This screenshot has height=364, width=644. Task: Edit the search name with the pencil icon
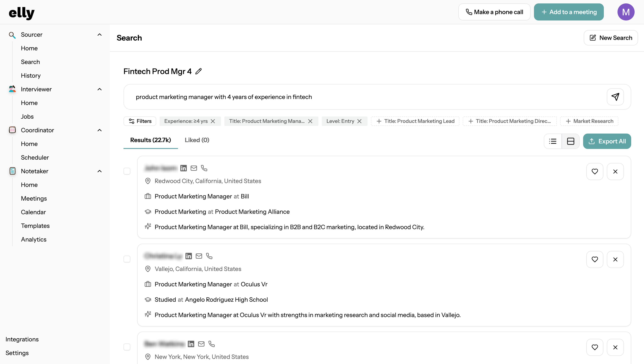pos(198,71)
